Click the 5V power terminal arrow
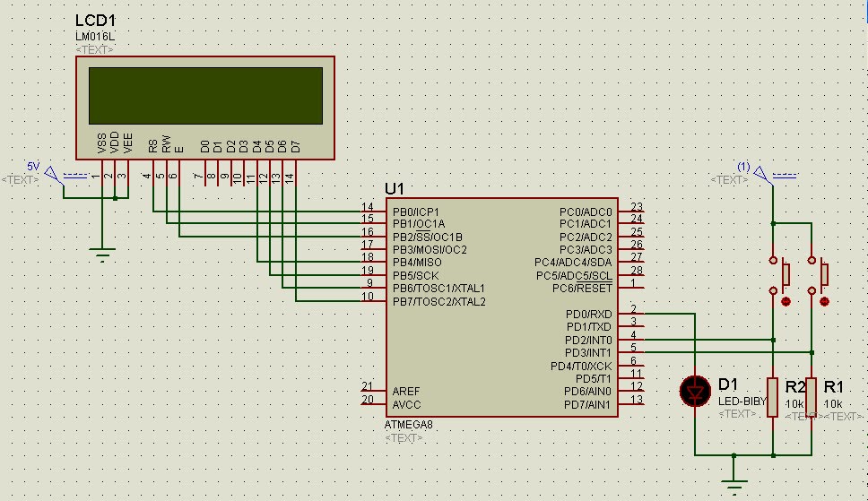868x501 pixels. coord(52,175)
